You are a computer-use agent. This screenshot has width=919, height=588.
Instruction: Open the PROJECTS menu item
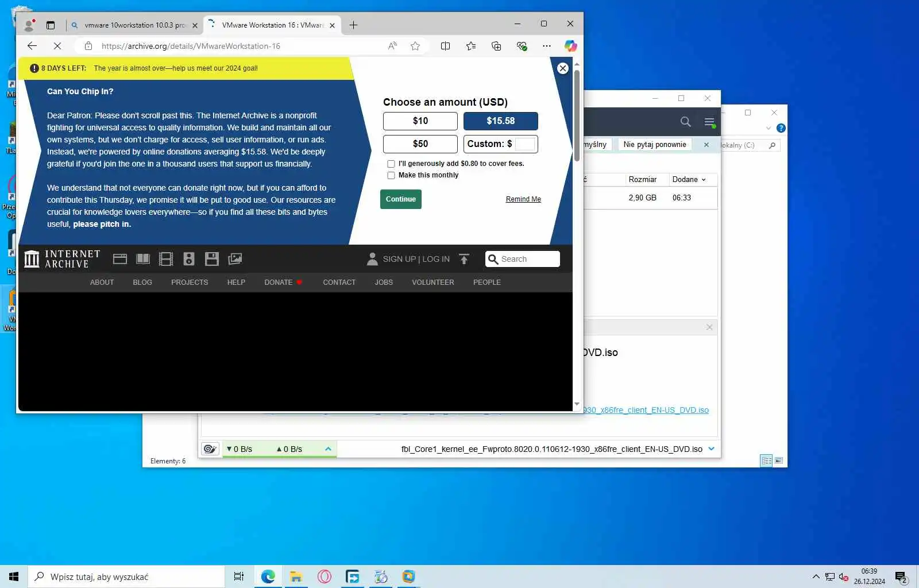tap(190, 283)
